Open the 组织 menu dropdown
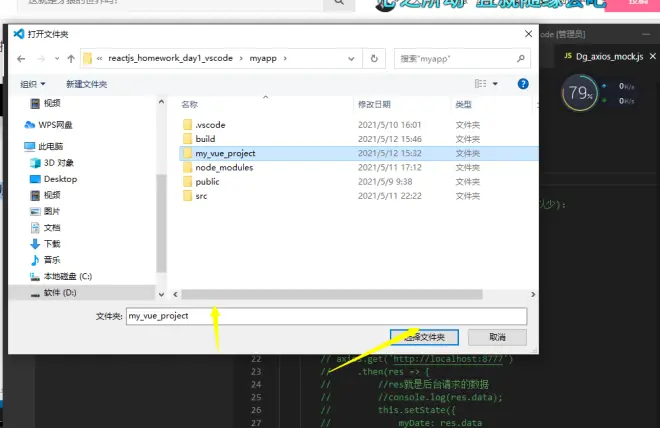This screenshot has height=428, width=660. coord(33,84)
